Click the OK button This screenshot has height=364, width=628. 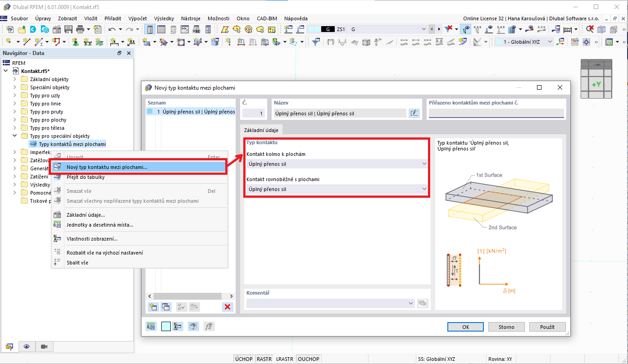pyautogui.click(x=466, y=327)
